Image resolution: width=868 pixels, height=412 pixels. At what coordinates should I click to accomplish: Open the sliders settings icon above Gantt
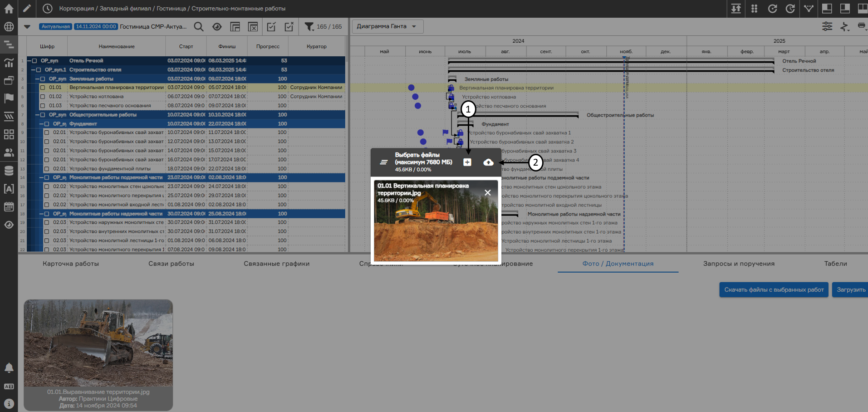[x=827, y=26]
